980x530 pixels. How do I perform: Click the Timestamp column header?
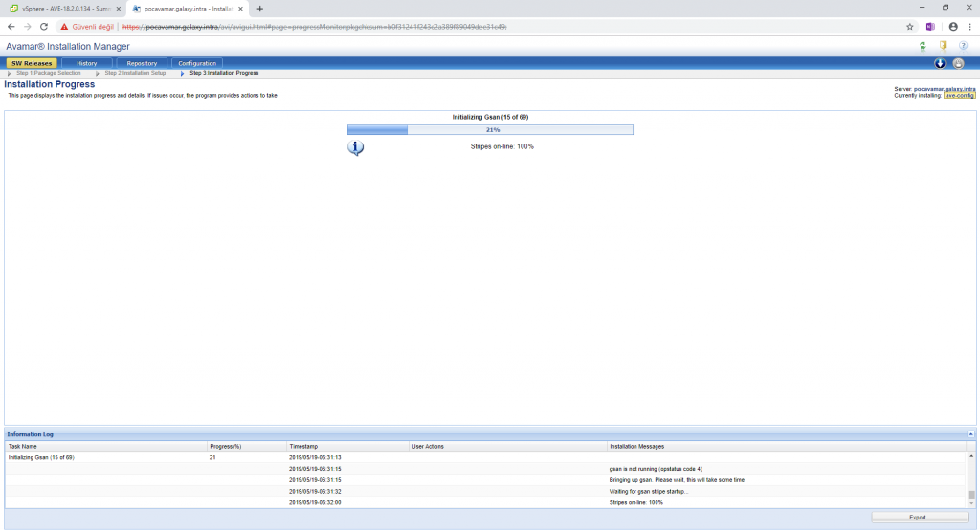(347, 446)
